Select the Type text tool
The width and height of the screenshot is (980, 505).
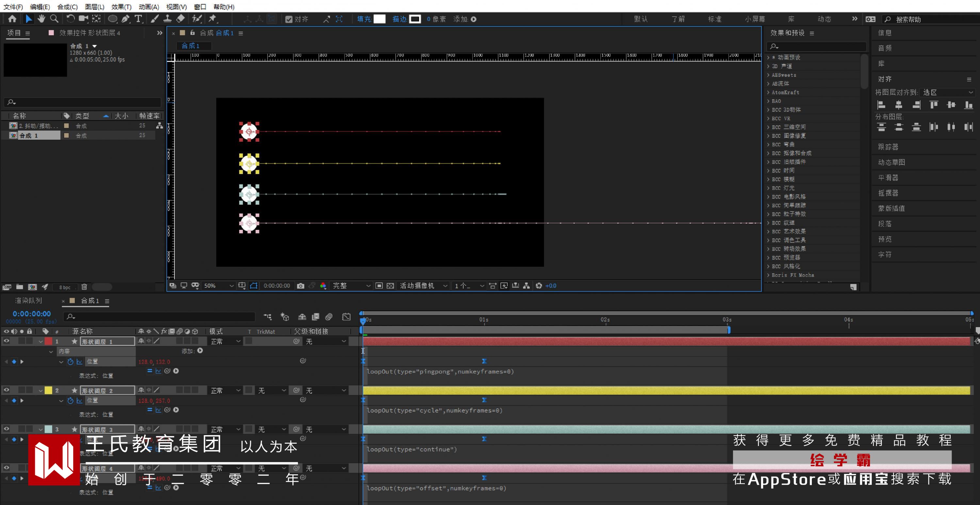click(139, 19)
